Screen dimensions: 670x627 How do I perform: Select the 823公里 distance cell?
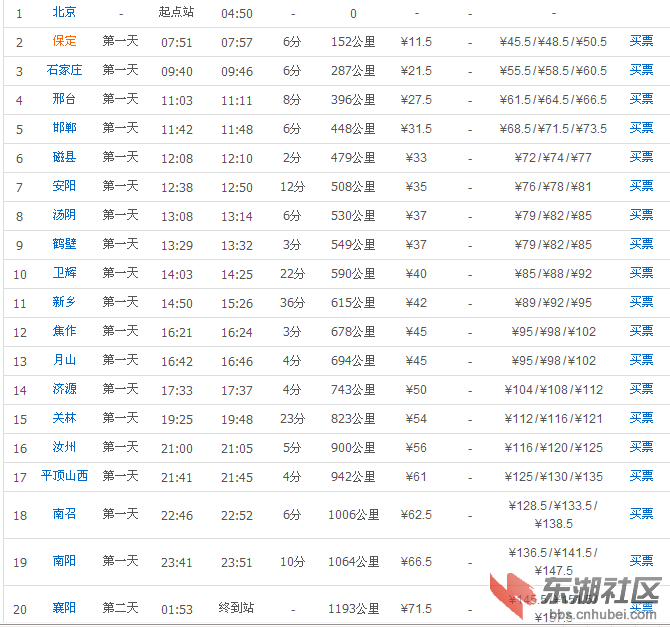pos(353,418)
